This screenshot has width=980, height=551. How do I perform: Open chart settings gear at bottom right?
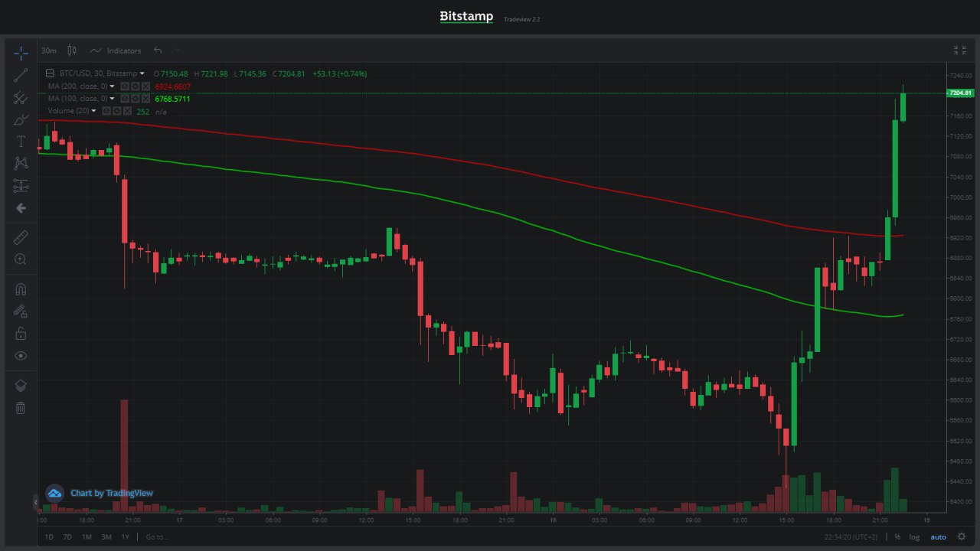click(962, 536)
